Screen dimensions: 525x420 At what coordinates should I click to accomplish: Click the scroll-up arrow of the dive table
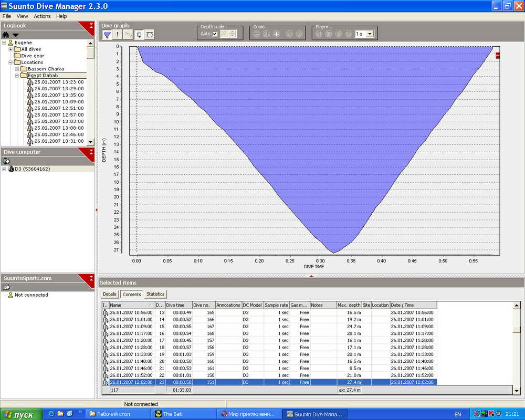point(517,305)
